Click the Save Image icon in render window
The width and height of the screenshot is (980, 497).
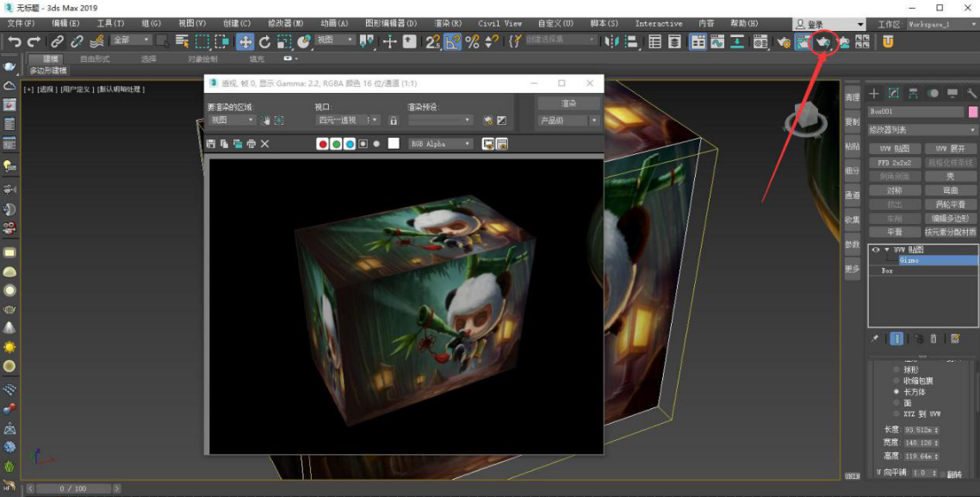(210, 144)
